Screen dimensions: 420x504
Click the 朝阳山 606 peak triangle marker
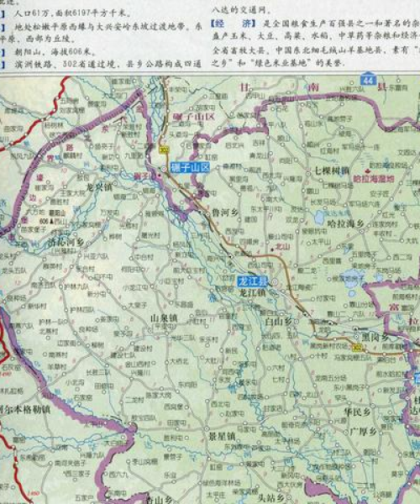pyautogui.click(x=52, y=222)
